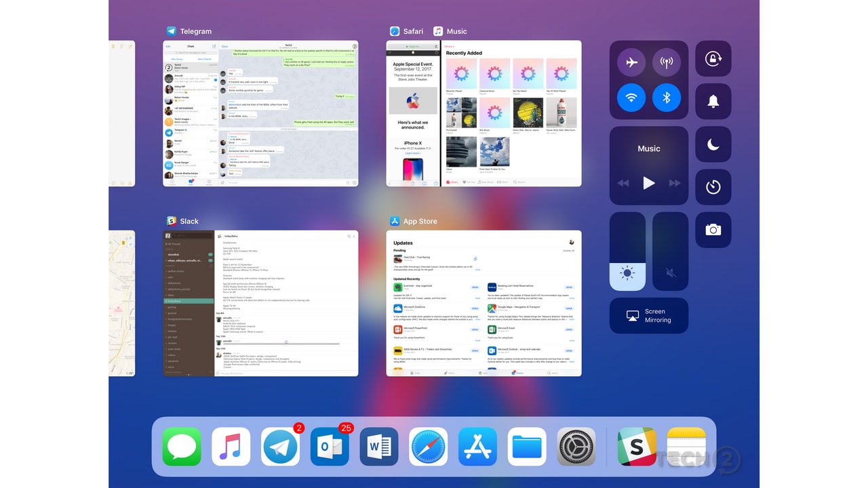The image size is (868, 488).
Task: Switch to the Safari and Music split card
Action: click(484, 113)
